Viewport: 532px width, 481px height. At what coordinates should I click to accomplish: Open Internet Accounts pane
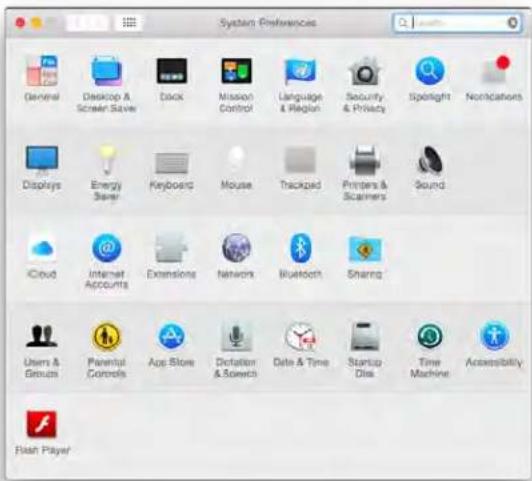click(107, 248)
